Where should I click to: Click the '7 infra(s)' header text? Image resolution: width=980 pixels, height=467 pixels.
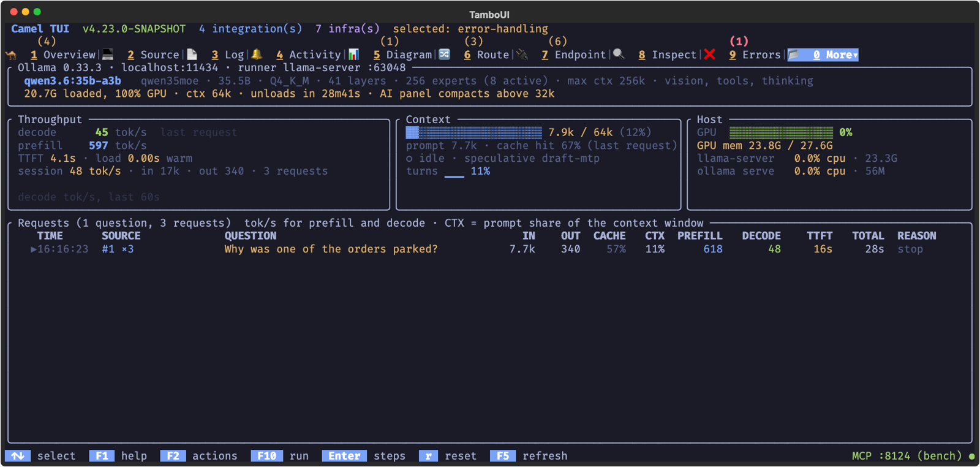tap(347, 29)
